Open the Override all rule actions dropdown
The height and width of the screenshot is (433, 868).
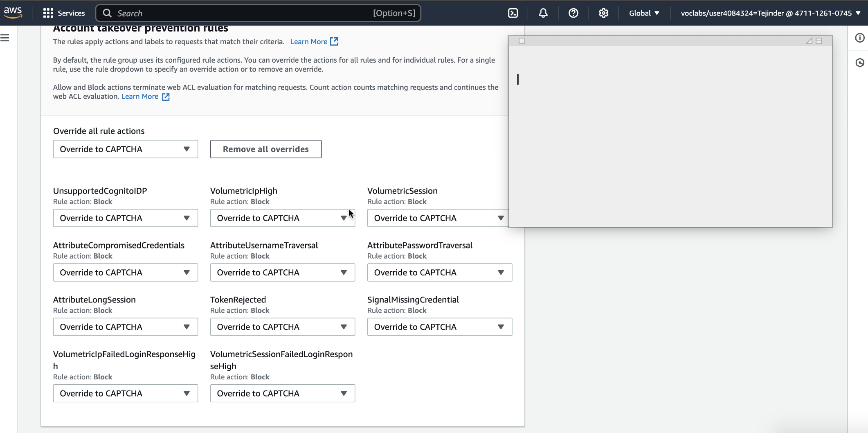point(125,149)
